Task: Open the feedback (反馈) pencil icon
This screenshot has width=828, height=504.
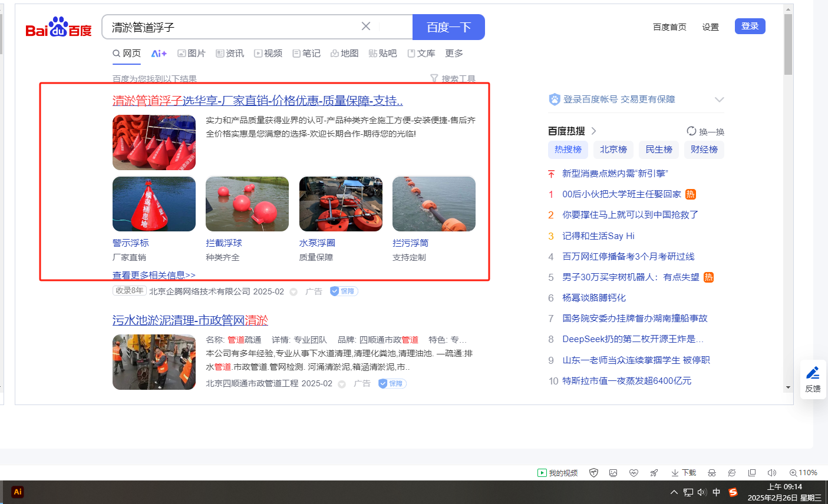Action: [x=813, y=379]
